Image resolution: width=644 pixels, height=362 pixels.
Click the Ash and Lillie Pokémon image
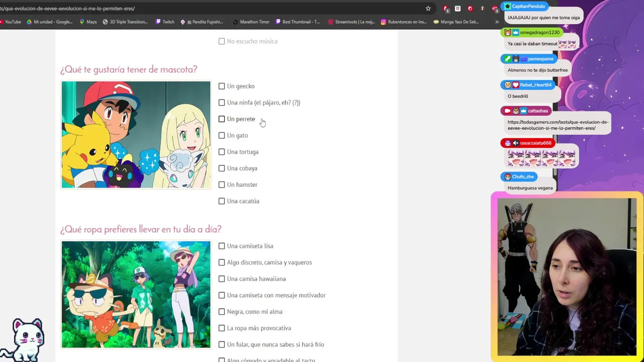(136, 135)
